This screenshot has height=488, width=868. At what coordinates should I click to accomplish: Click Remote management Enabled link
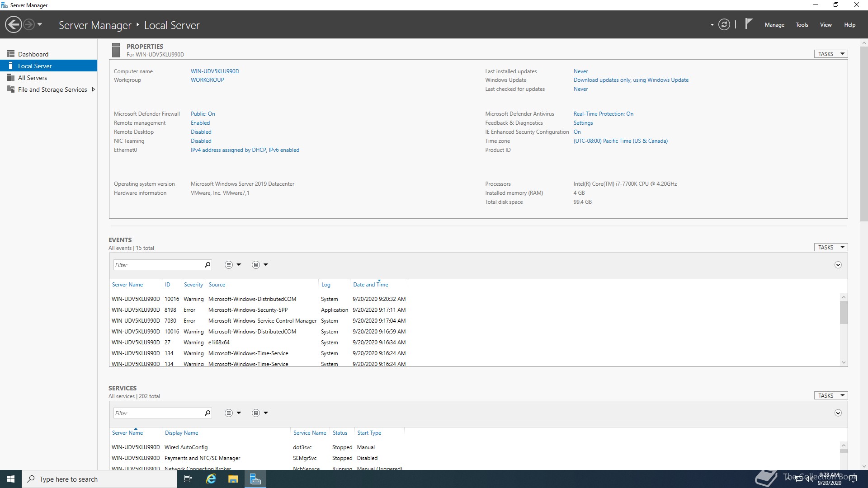click(200, 123)
